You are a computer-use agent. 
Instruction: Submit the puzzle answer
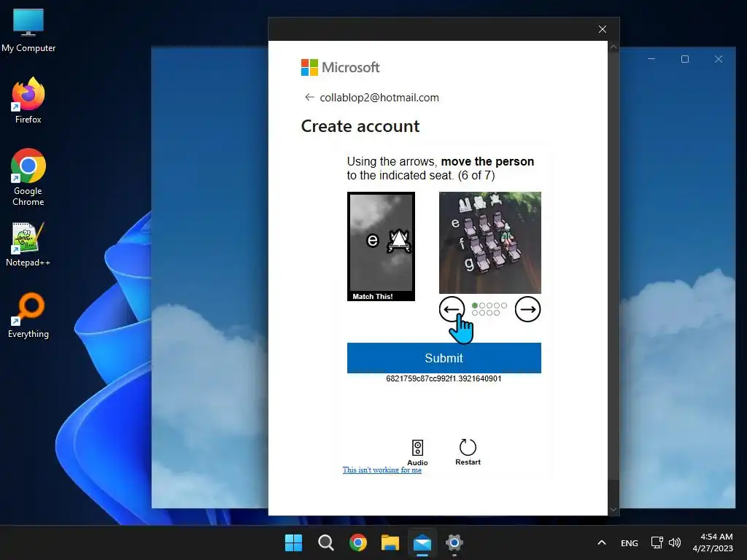(444, 357)
